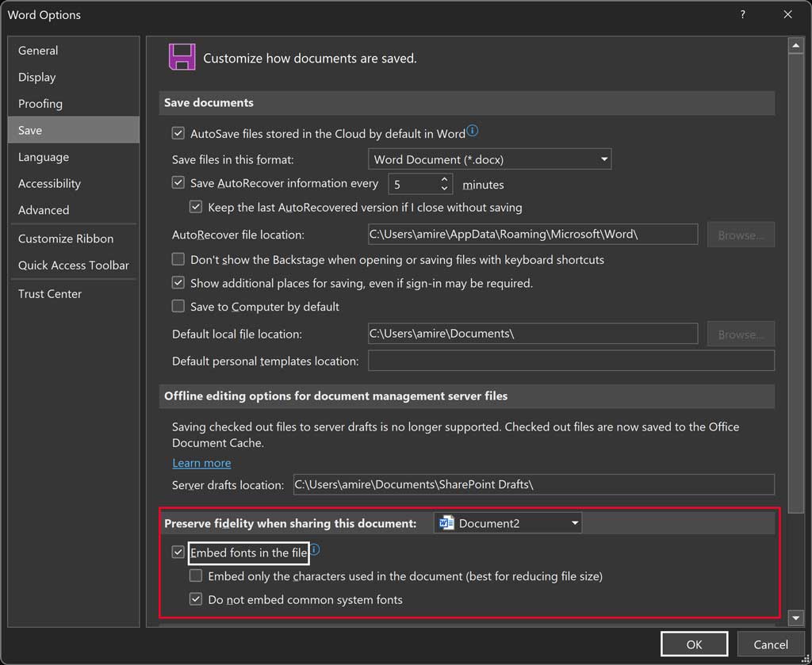Open the help question mark button
The height and width of the screenshot is (665, 812).
pyautogui.click(x=742, y=14)
